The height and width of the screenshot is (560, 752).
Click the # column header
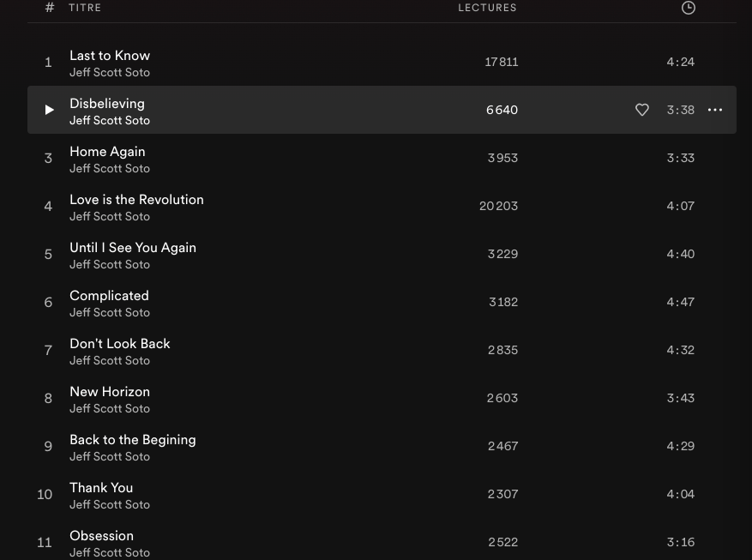50,8
